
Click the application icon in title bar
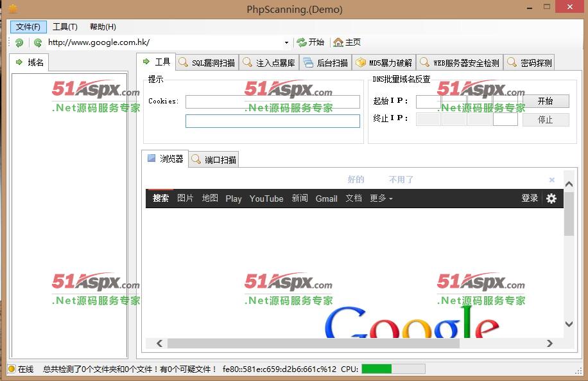point(13,8)
